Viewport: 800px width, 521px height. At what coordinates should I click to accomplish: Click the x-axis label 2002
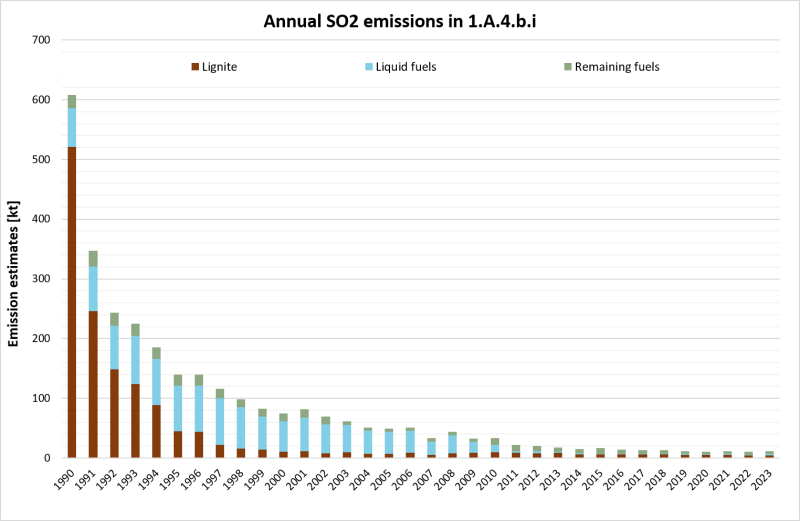(x=319, y=479)
